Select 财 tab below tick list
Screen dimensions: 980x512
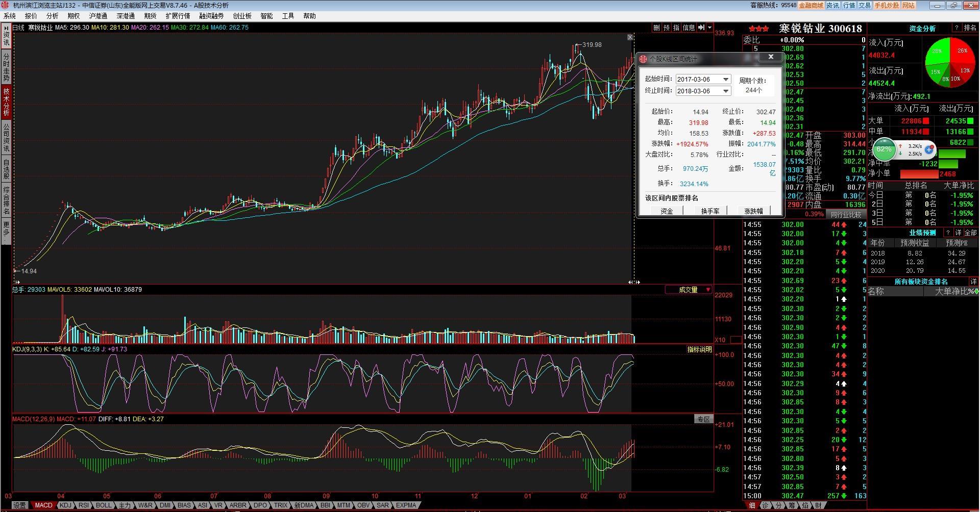click(x=818, y=506)
